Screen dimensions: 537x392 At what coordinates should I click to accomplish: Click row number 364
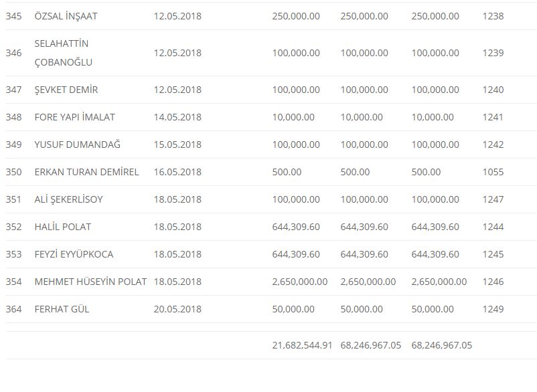(13, 309)
